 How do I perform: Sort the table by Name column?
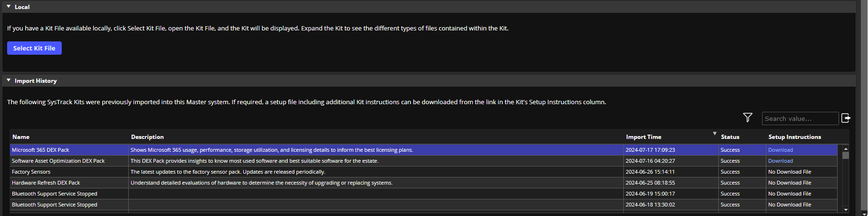pyautogui.click(x=21, y=137)
